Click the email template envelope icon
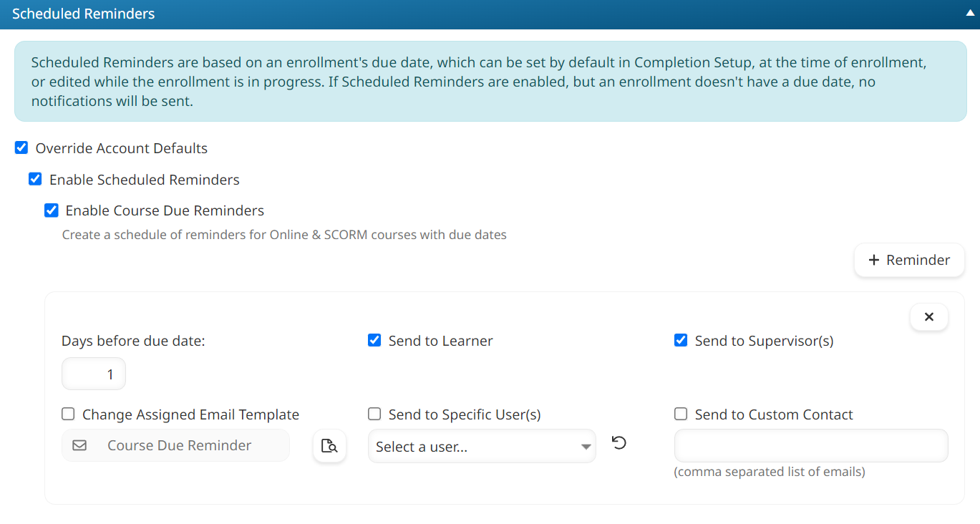This screenshot has width=980, height=524. 79,445
